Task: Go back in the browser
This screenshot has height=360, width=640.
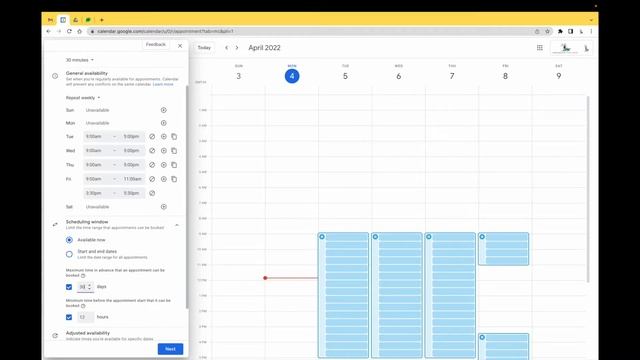Action: (49, 31)
